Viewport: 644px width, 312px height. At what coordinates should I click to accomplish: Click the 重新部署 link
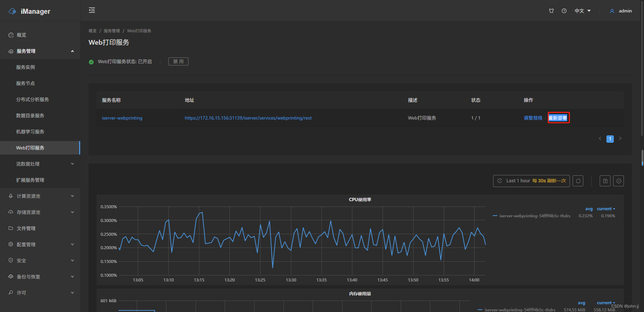[558, 118]
